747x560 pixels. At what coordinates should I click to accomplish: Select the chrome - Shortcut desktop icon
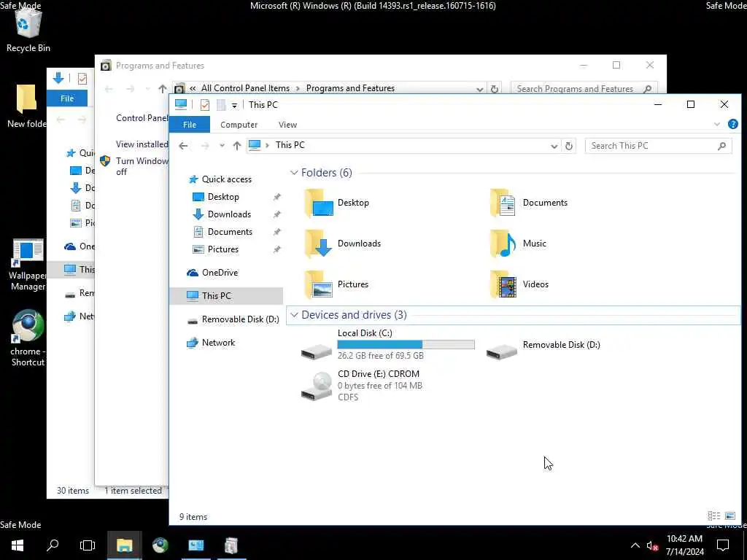pyautogui.click(x=28, y=338)
